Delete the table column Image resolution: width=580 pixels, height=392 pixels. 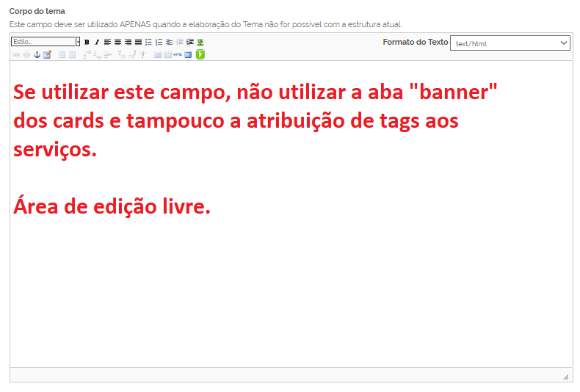click(x=142, y=55)
